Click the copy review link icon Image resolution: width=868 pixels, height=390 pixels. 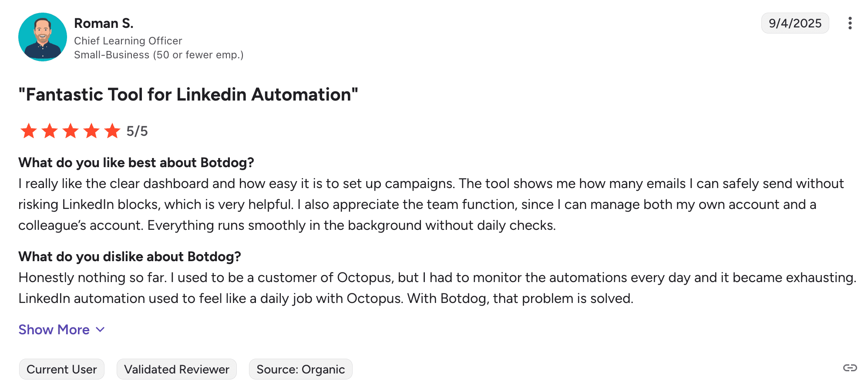(x=850, y=368)
